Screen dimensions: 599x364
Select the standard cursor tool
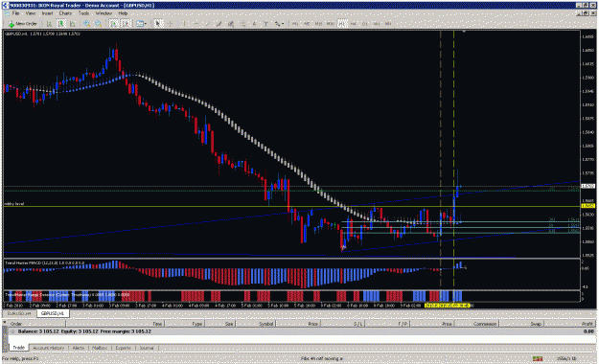[158, 24]
